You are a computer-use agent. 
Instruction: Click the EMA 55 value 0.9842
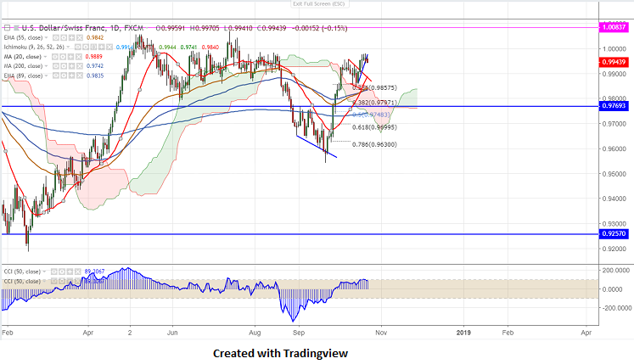pos(95,37)
